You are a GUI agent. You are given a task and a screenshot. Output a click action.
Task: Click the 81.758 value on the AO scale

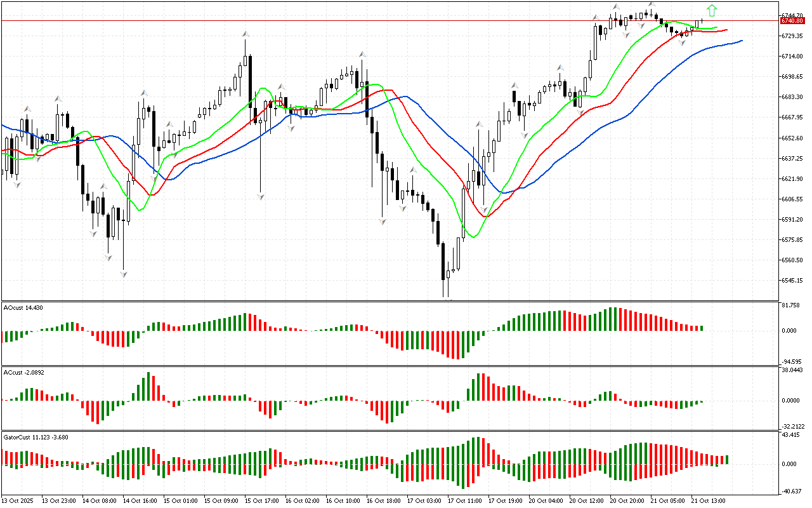click(x=791, y=305)
